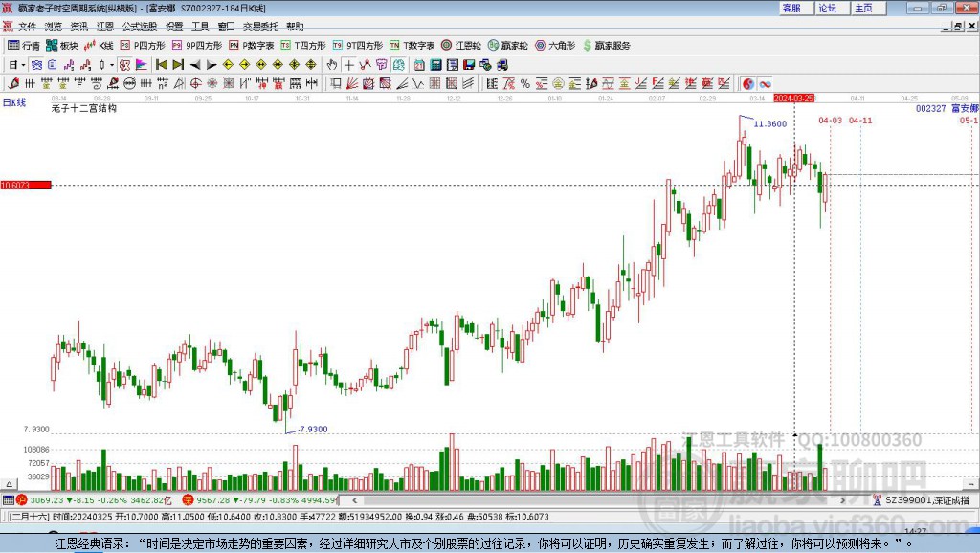Click the blue infinity loop icon
The height and width of the screenshot is (553, 980).
tap(765, 84)
